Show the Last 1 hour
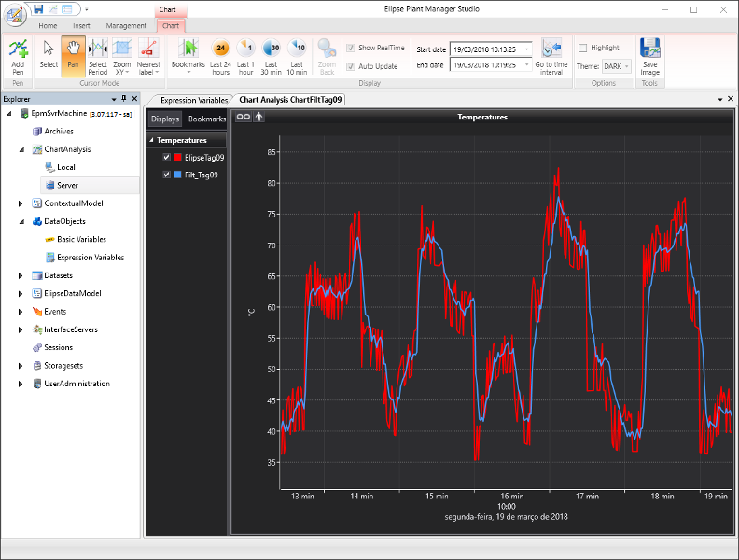Image resolution: width=739 pixels, height=560 pixels. click(245, 57)
